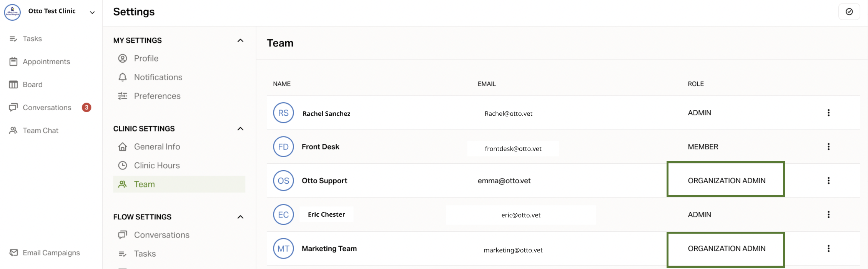Click the Conversations unread badge showing 3
This screenshot has width=868, height=269.
(86, 108)
